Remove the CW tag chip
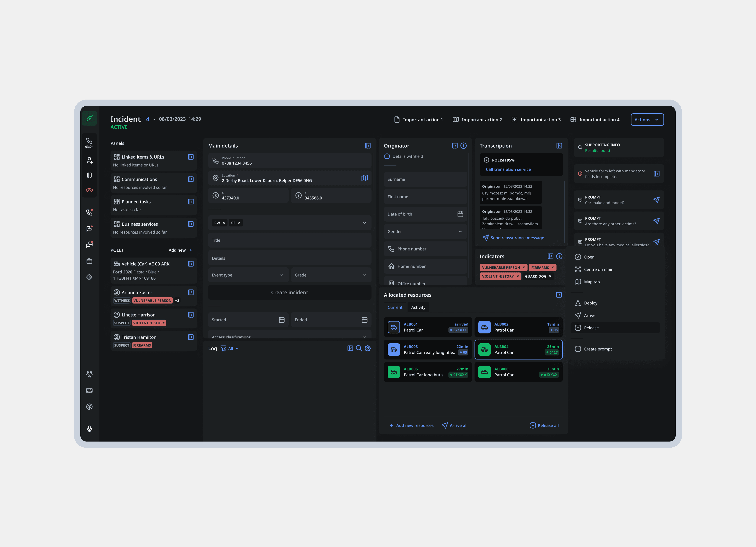This screenshot has height=547, width=756. (224, 223)
